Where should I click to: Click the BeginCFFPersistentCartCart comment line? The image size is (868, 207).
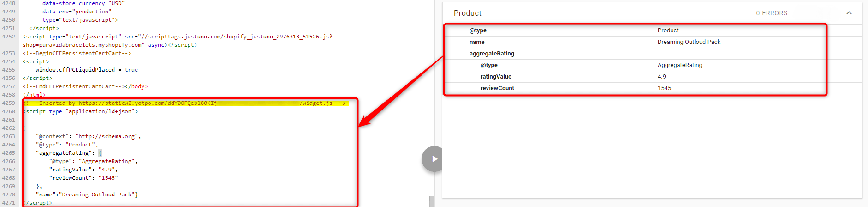pyautogui.click(x=77, y=53)
